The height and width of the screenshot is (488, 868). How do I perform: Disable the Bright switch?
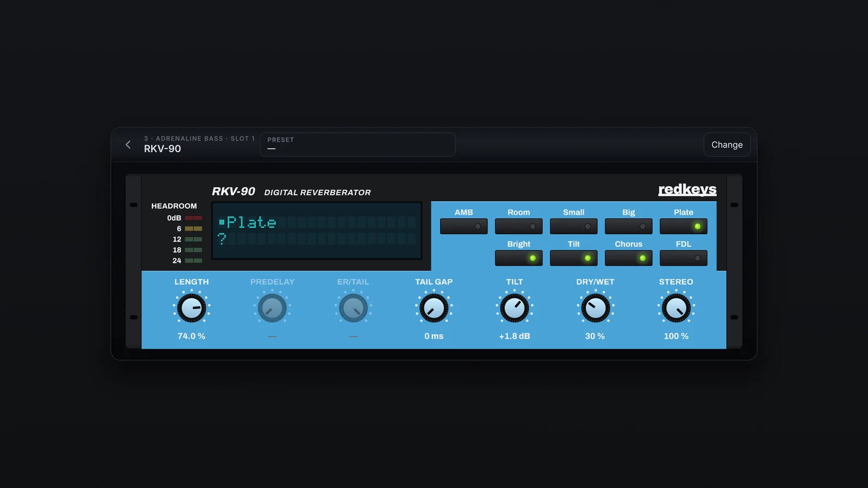coord(519,258)
